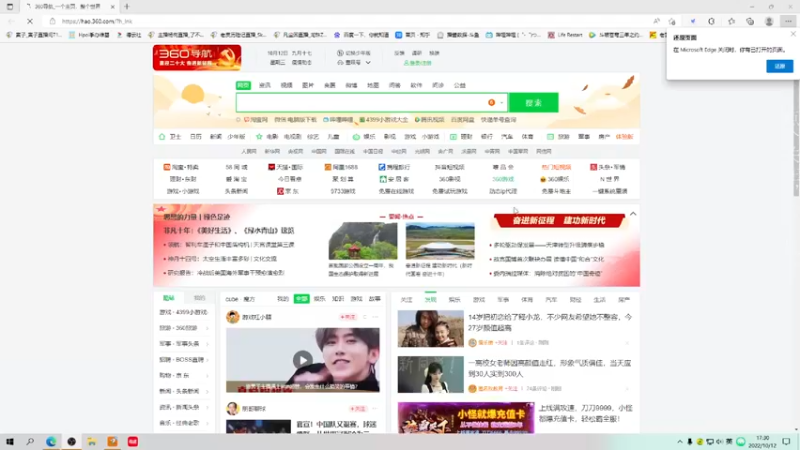Switch to the 关注 news tab
The height and width of the screenshot is (450, 800).
click(406, 299)
